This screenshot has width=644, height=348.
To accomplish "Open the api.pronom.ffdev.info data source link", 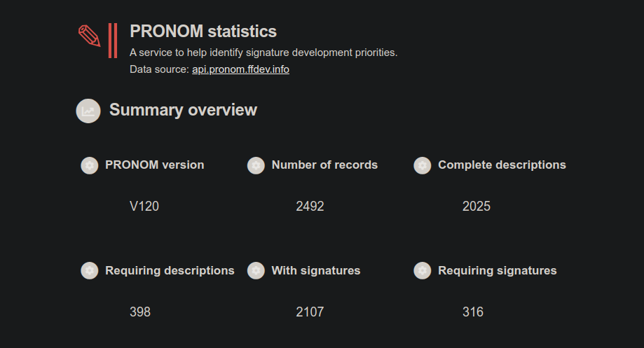I will pos(240,69).
